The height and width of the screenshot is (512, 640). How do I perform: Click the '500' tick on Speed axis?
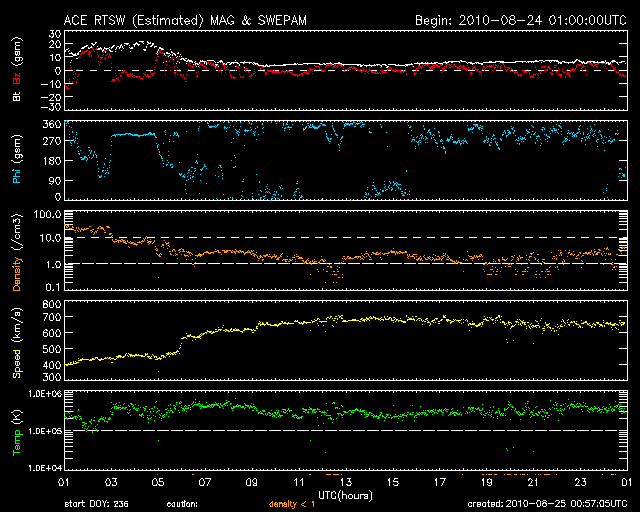pos(52,349)
